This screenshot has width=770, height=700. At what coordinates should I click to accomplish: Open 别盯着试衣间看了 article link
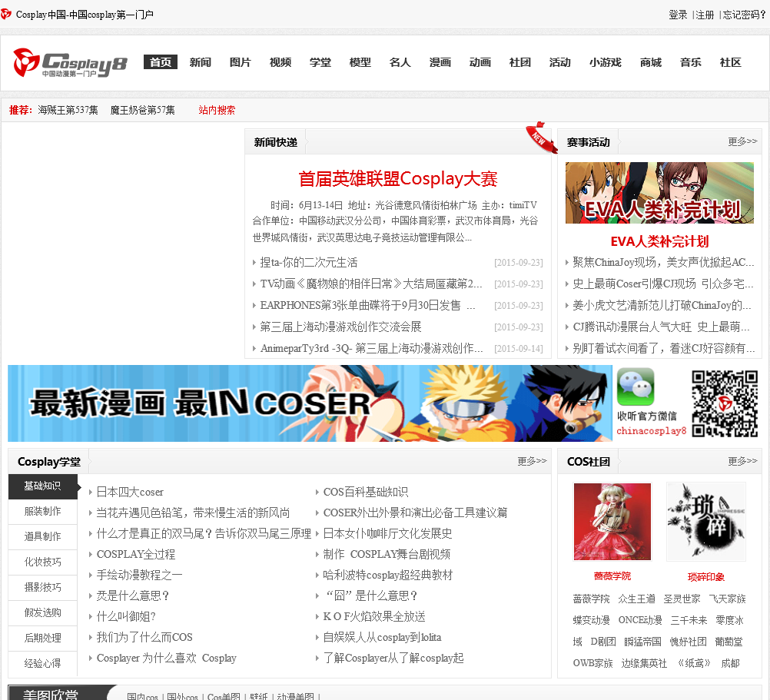coord(663,349)
